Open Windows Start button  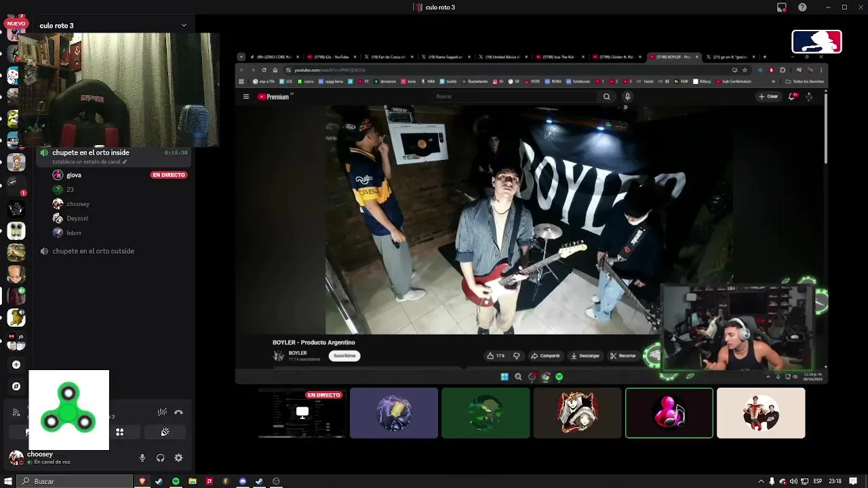8,481
